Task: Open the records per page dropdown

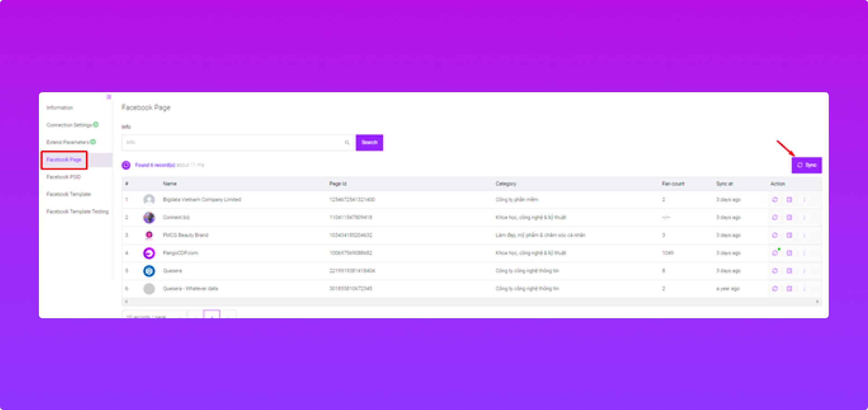Action: coord(154,316)
